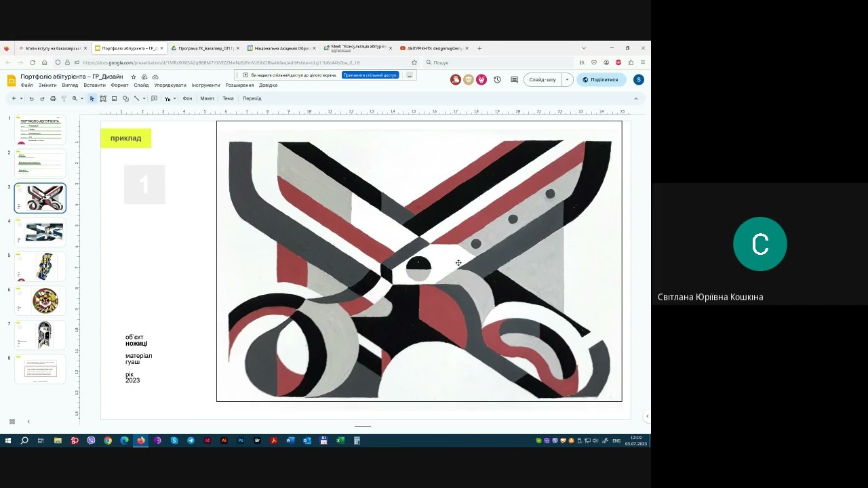Image resolution: width=868 pixels, height=488 pixels.
Task: Star the presentation title
Action: (x=134, y=77)
